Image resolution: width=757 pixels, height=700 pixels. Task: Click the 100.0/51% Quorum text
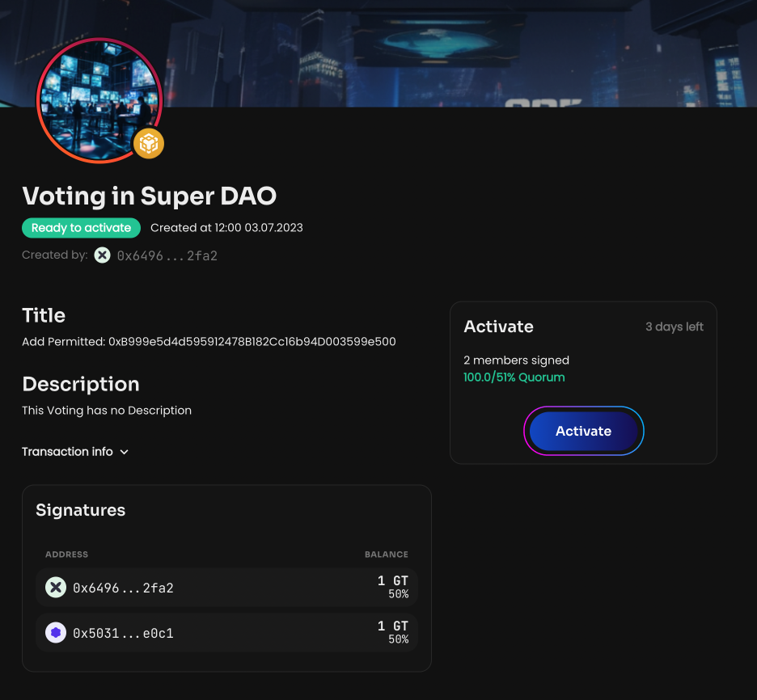click(x=514, y=377)
